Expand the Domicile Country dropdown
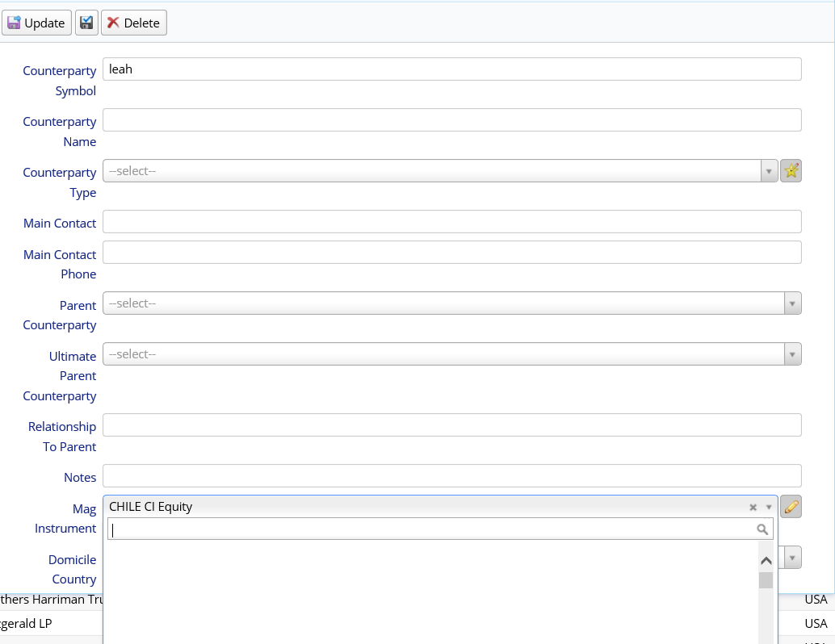 tap(791, 557)
